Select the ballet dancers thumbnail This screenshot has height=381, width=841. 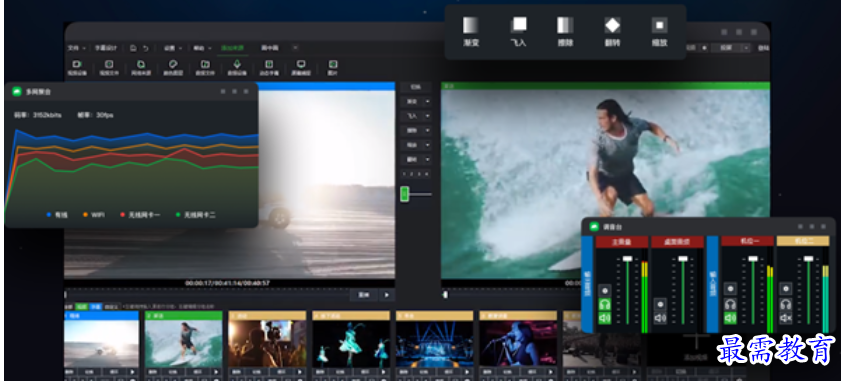click(x=351, y=343)
